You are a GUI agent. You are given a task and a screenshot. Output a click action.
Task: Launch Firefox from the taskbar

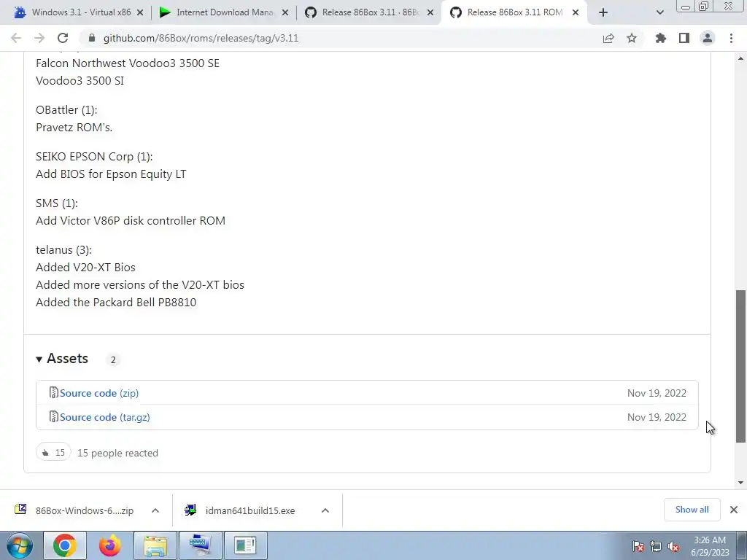click(x=110, y=545)
